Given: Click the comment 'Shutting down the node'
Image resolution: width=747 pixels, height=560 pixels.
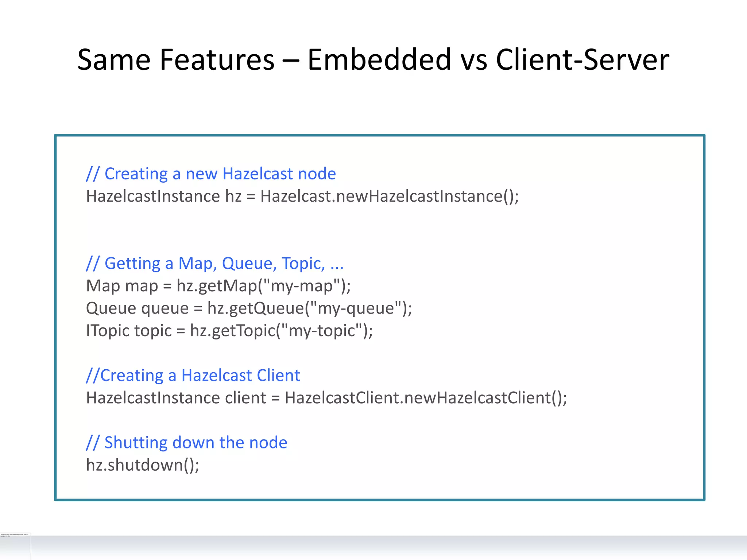Looking at the screenshot, I should pos(186,443).
